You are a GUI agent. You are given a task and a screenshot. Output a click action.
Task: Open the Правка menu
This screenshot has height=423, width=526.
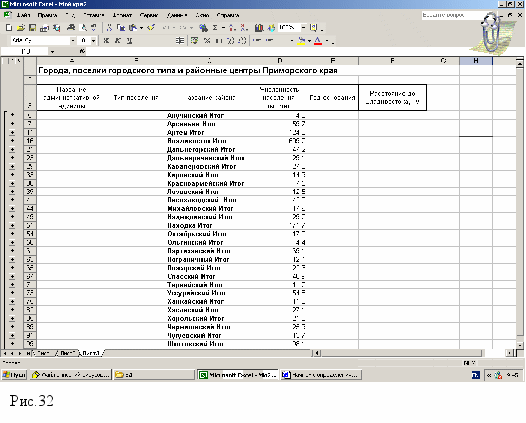point(47,15)
